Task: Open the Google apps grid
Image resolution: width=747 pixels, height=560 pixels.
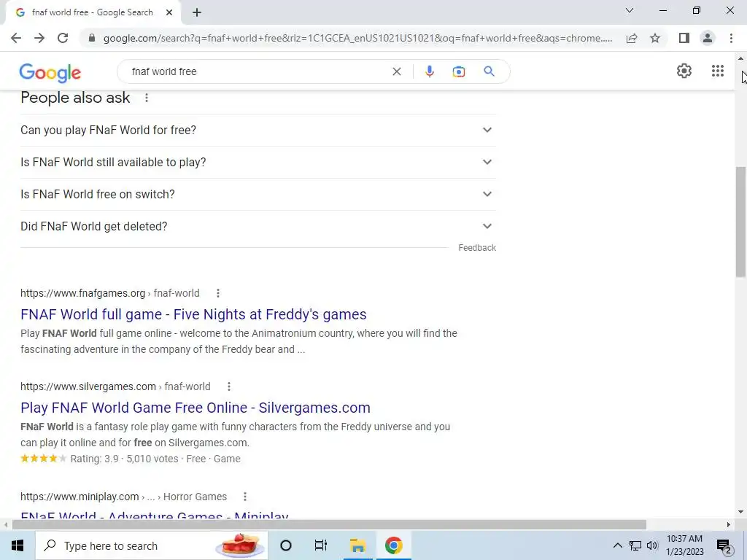Action: [718, 71]
